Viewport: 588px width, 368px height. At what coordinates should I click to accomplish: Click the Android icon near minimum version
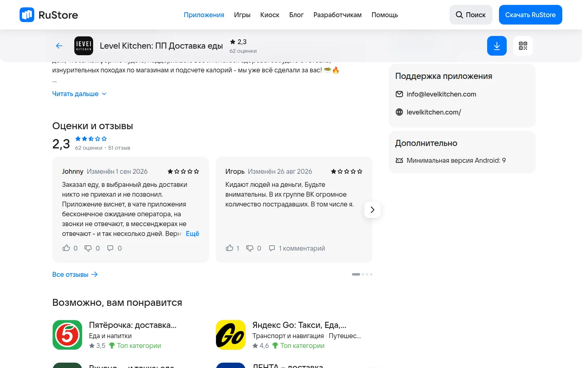[x=399, y=160]
